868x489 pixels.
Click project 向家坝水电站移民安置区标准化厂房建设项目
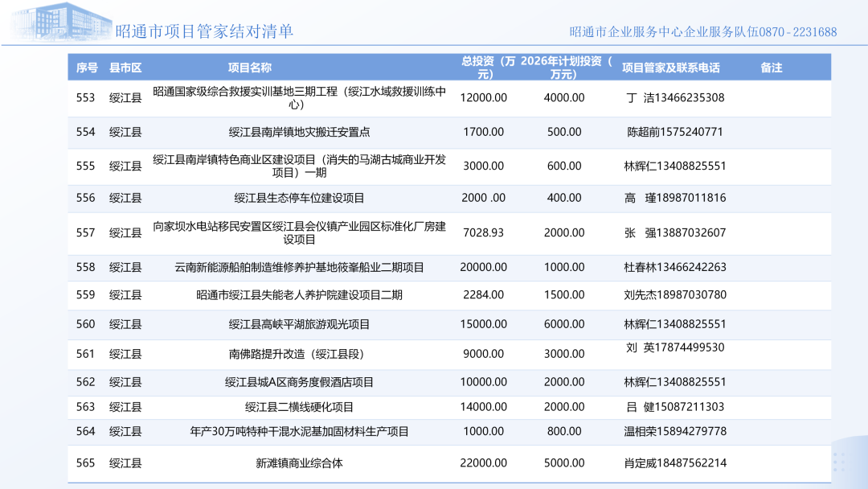coord(300,233)
